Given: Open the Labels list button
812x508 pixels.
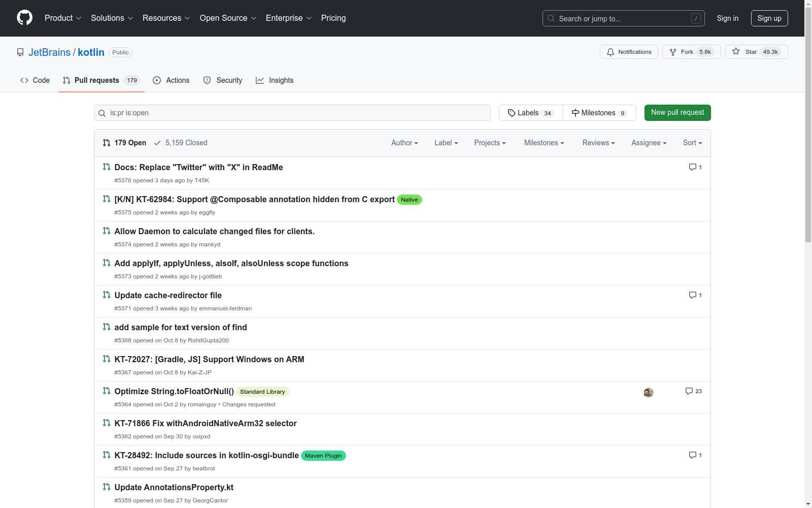Looking at the screenshot, I should pyautogui.click(x=531, y=113).
